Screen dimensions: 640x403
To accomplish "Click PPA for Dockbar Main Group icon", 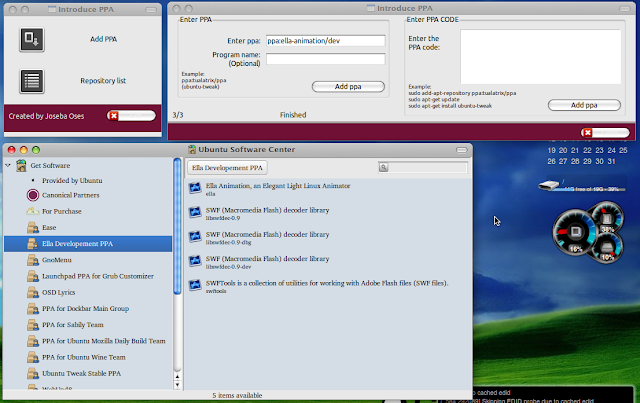I will coord(33,309).
